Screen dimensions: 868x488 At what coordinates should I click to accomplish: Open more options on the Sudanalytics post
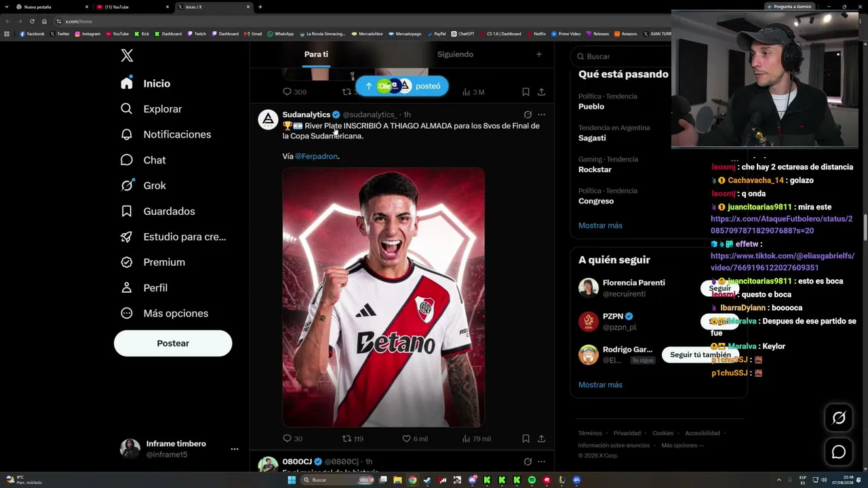click(x=541, y=115)
